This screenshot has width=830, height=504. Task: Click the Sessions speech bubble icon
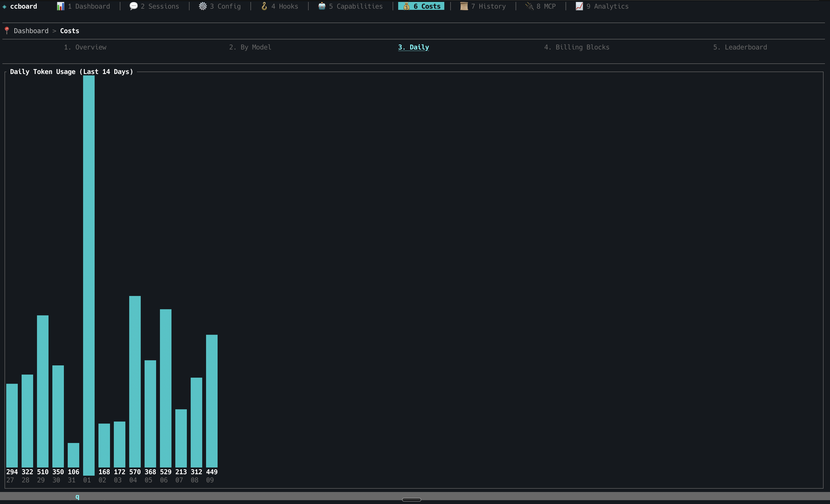pyautogui.click(x=133, y=6)
